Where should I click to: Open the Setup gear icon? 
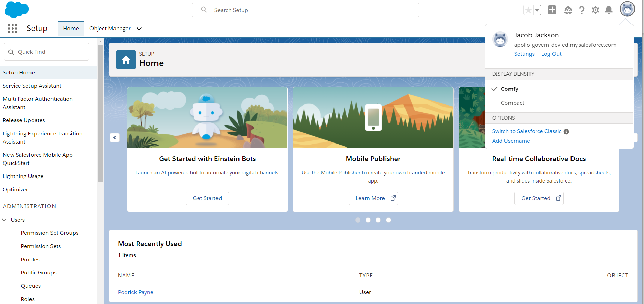click(x=595, y=10)
